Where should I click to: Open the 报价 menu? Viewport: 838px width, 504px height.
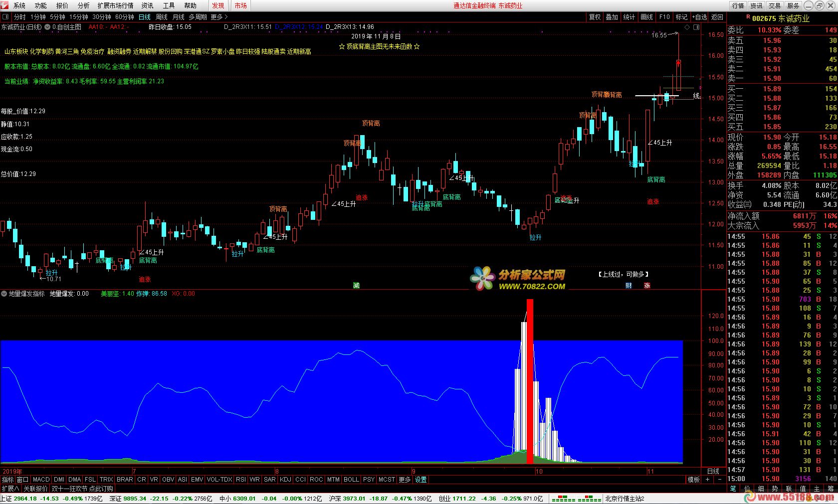(62, 5)
